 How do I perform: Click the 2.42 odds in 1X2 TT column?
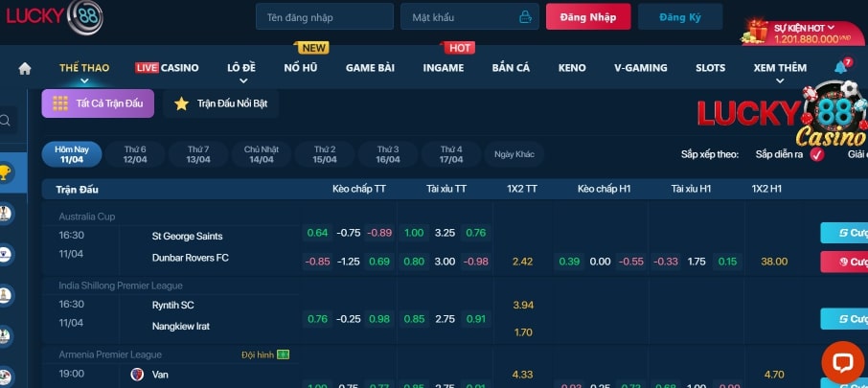[x=523, y=262]
